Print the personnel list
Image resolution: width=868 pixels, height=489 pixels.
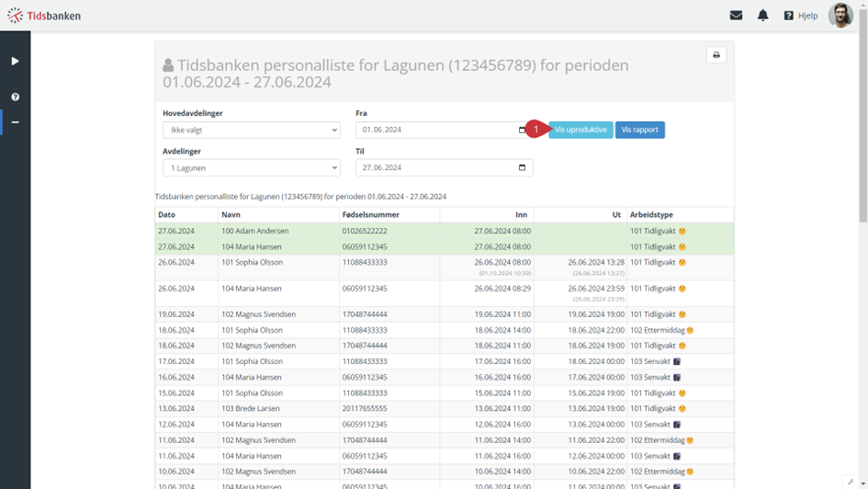(716, 55)
